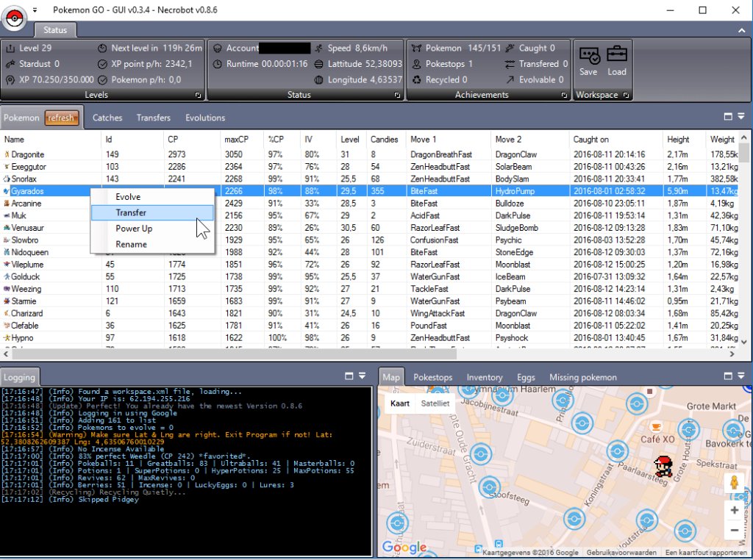Choose Evolve from the context menu
This screenshot has height=560, width=753.
[x=152, y=197]
